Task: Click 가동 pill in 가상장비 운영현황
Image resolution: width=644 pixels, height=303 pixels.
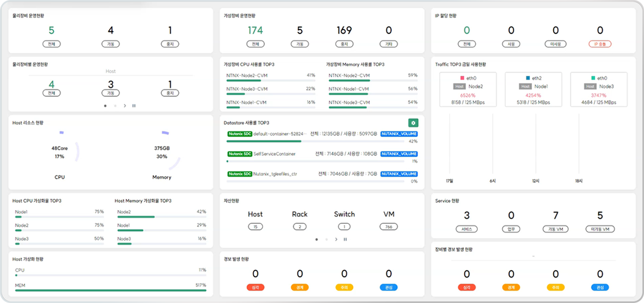Action: pyautogui.click(x=300, y=44)
